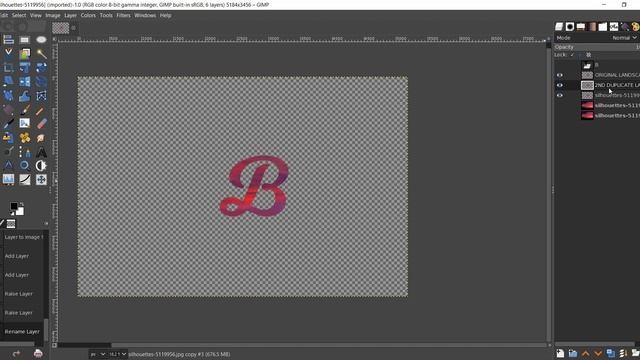640x360 pixels.
Task: Open the zoom percentage dropdown
Action: click(118, 354)
